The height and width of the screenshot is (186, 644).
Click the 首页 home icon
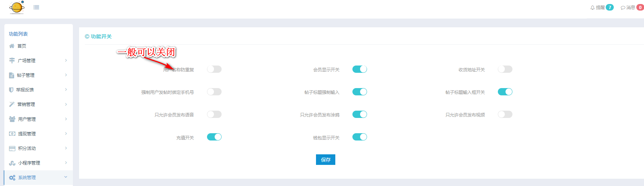click(x=12, y=46)
